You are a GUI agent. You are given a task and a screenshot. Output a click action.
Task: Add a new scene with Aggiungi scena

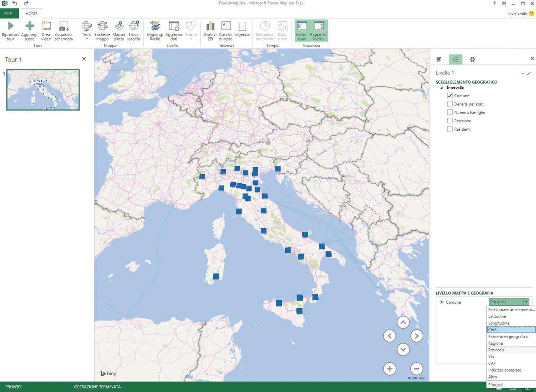pyautogui.click(x=29, y=26)
